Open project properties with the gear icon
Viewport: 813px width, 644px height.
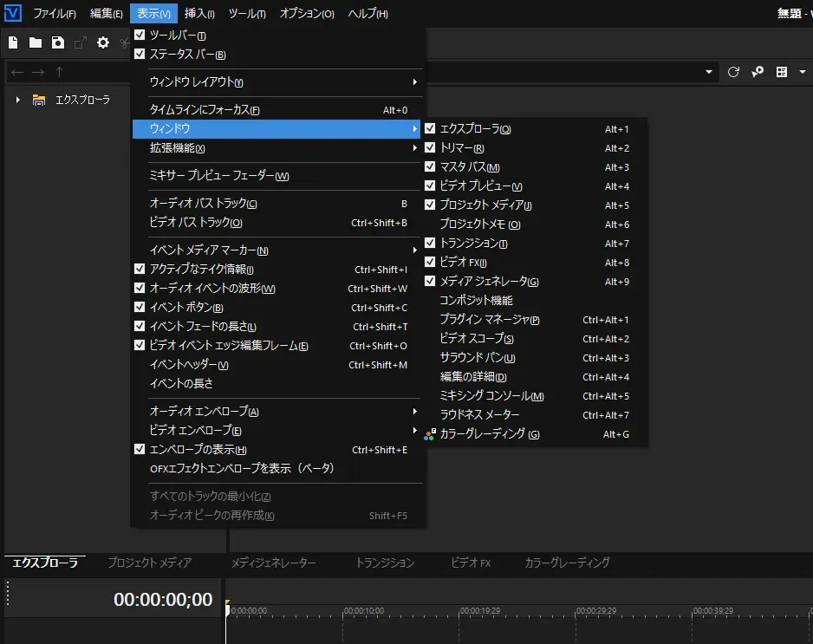pos(103,42)
